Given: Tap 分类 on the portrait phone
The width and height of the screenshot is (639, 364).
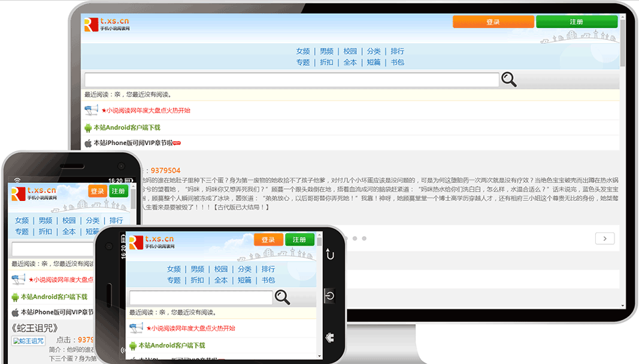Looking at the screenshot, I should 93,220.
